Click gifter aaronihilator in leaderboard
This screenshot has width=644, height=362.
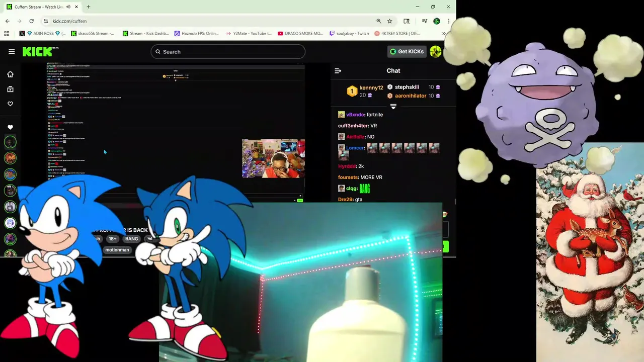tap(410, 96)
